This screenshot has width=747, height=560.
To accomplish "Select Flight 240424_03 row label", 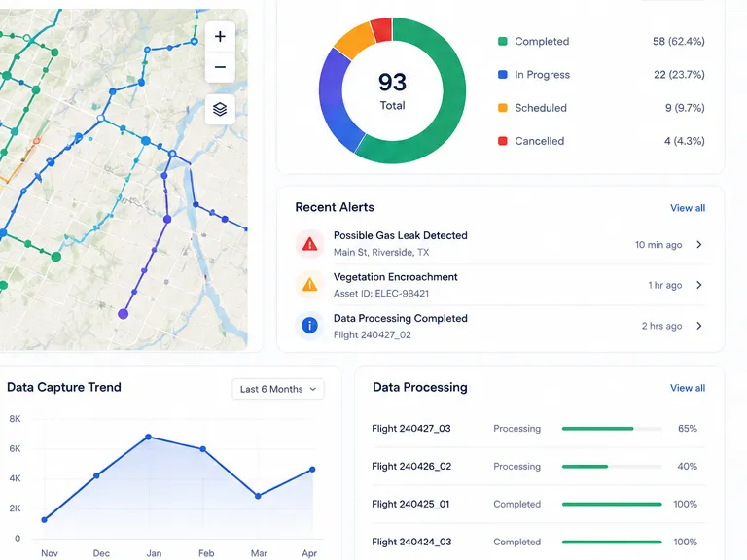I will [411, 542].
